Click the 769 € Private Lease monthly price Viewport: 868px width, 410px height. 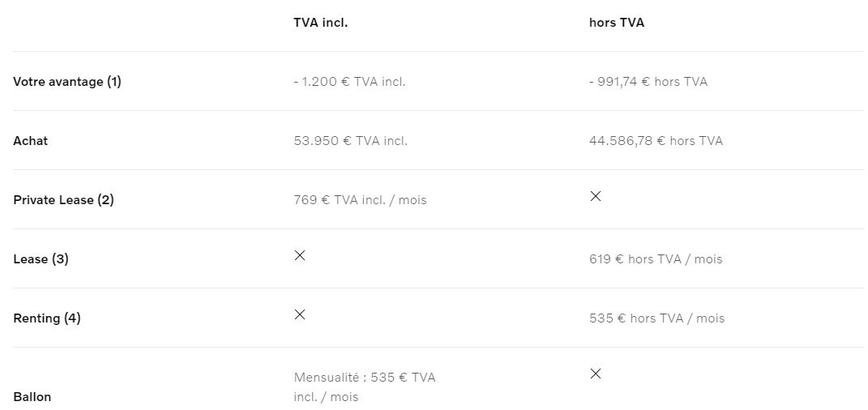[360, 200]
